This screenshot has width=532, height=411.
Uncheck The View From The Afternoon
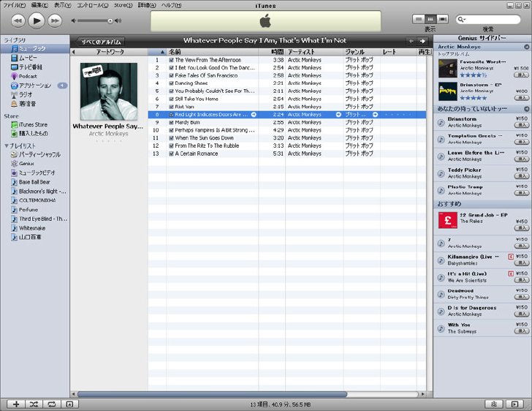pos(171,60)
